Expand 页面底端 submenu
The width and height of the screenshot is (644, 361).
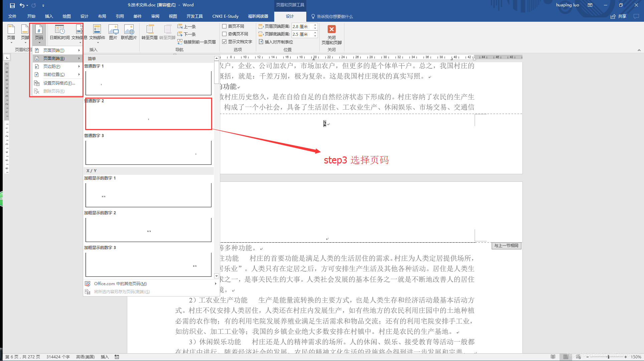point(57,58)
